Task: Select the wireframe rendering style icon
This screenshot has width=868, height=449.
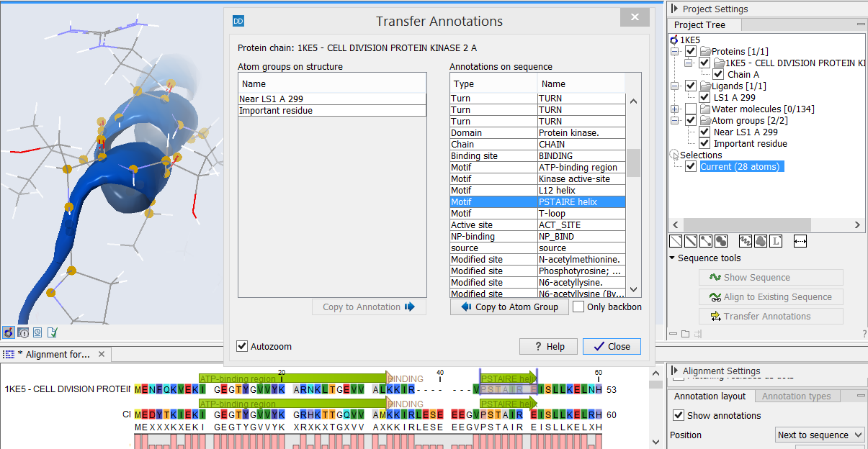Action: coord(675,240)
